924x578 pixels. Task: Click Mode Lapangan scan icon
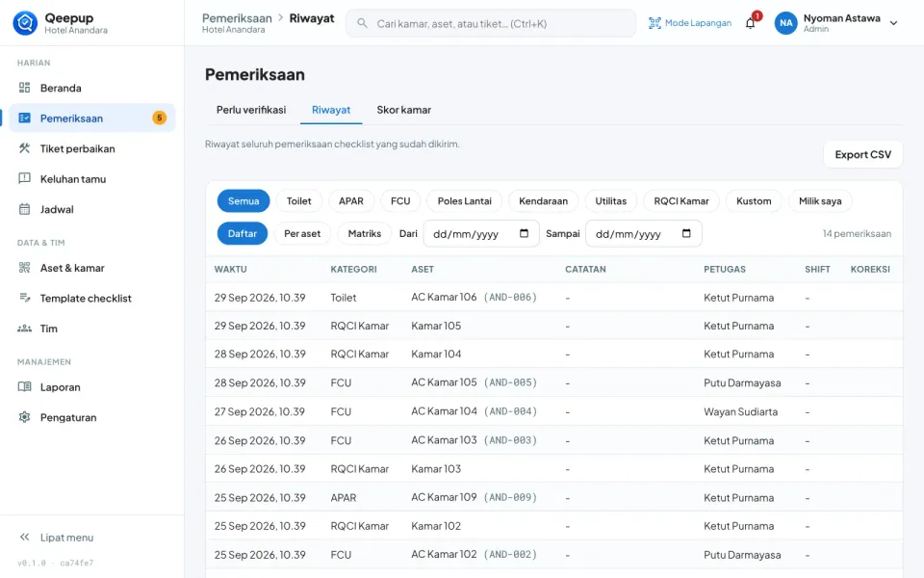tap(654, 23)
